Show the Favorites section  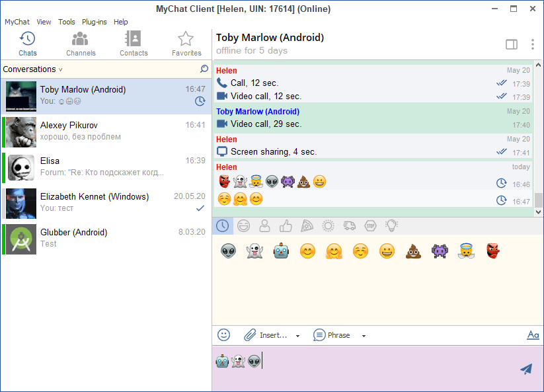186,44
